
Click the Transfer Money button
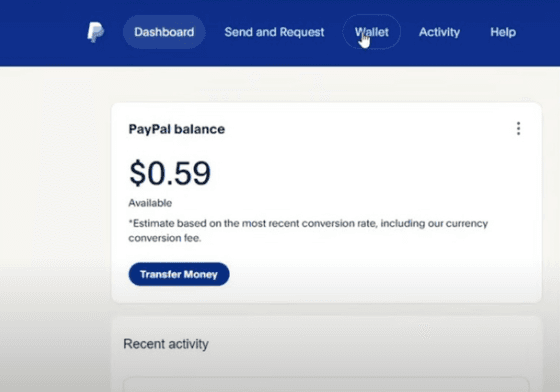click(179, 274)
